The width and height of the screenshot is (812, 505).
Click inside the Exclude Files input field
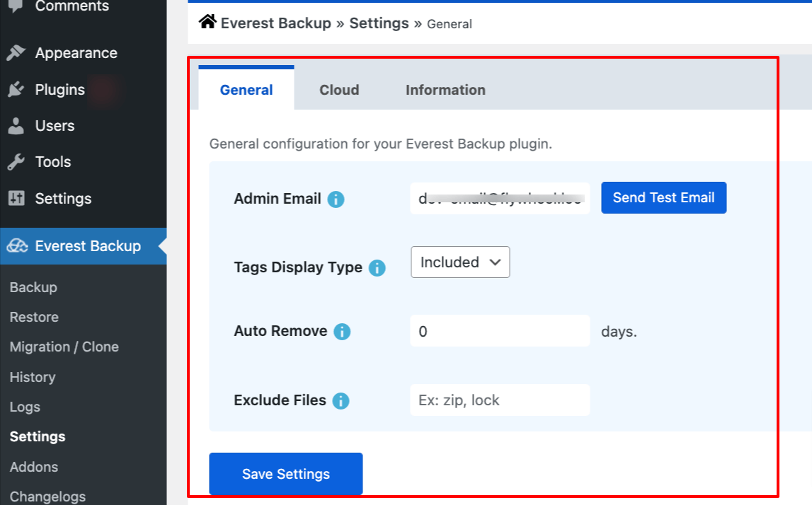(499, 400)
